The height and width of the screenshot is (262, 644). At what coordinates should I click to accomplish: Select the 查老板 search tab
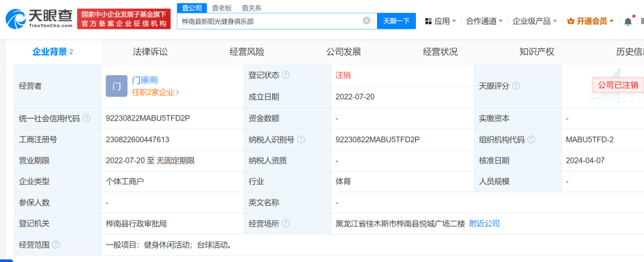click(x=222, y=8)
